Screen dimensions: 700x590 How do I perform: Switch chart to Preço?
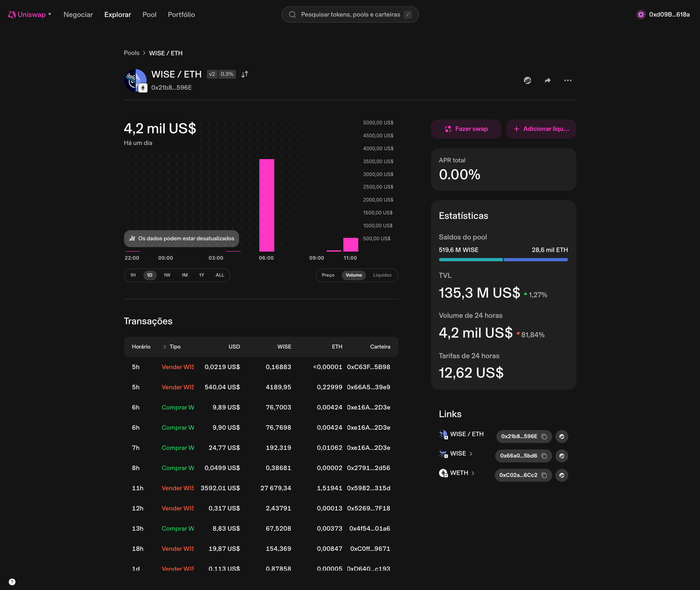click(328, 275)
